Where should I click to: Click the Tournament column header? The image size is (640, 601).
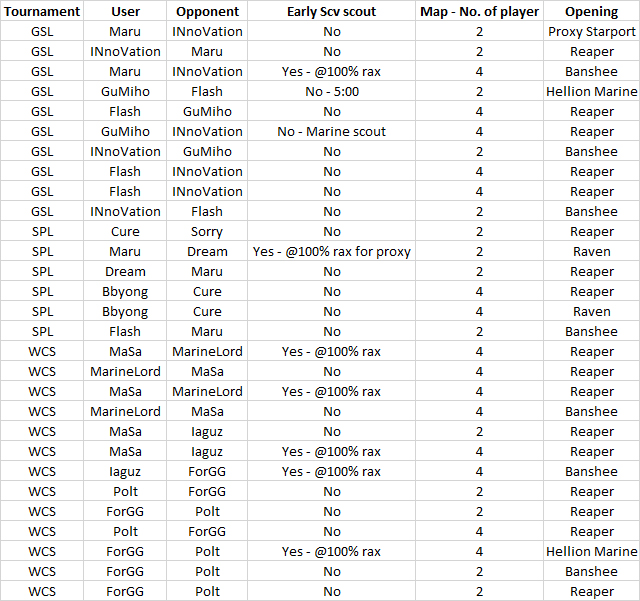click(42, 11)
